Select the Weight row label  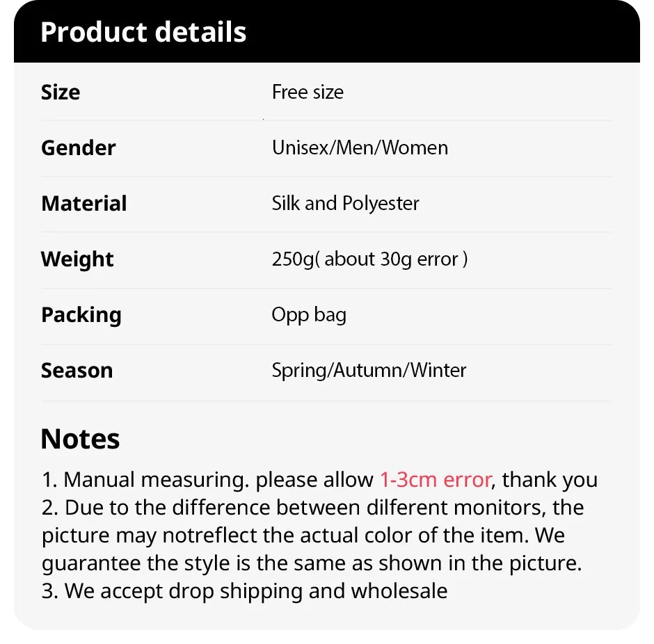(77, 259)
